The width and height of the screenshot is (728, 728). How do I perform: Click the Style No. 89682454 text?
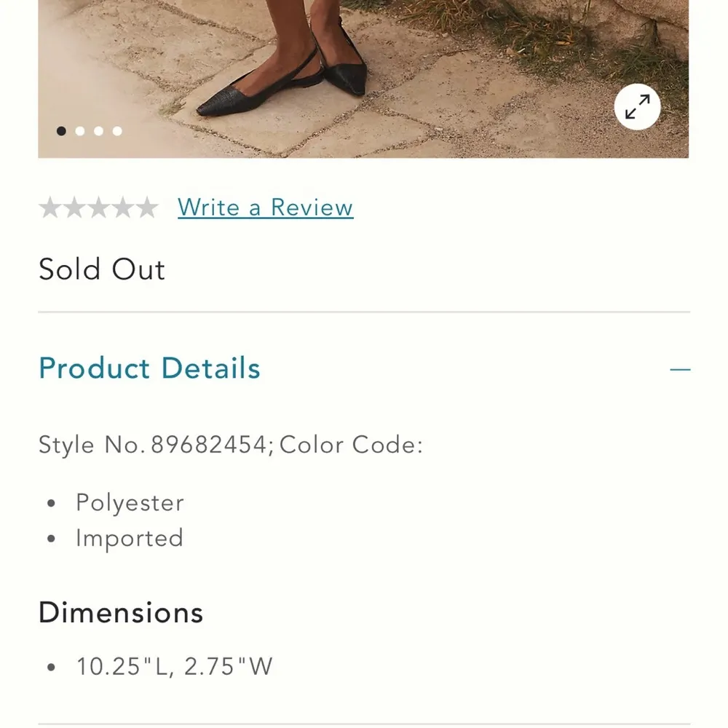tap(153, 445)
